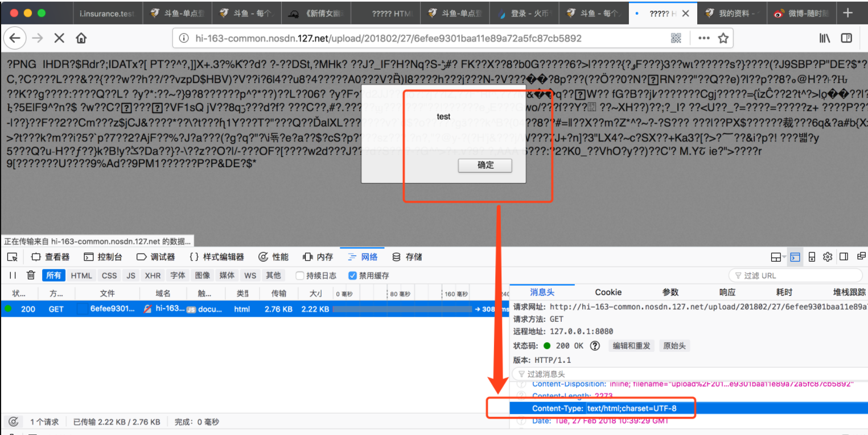Switch to the Params (参数) details tab
868x435 pixels.
[x=670, y=292]
